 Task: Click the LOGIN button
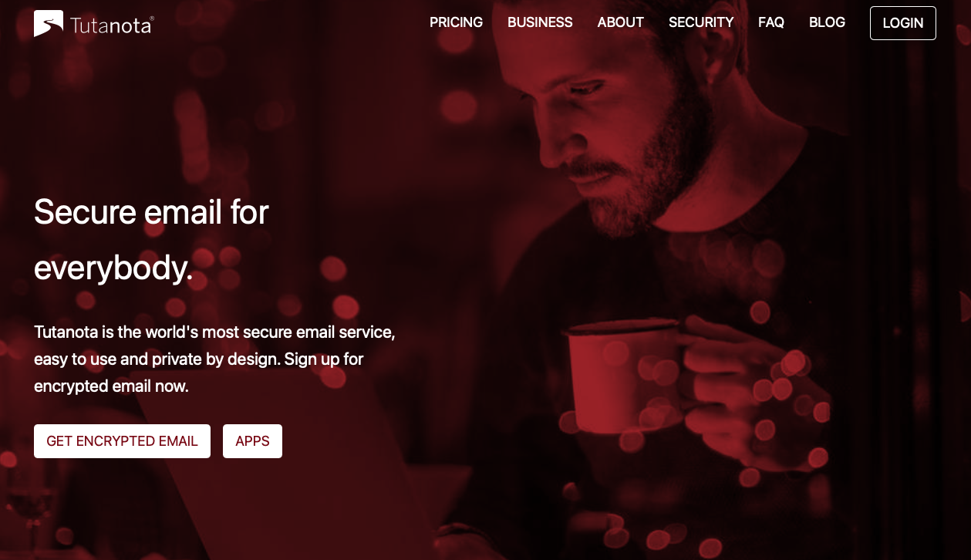pos(902,23)
